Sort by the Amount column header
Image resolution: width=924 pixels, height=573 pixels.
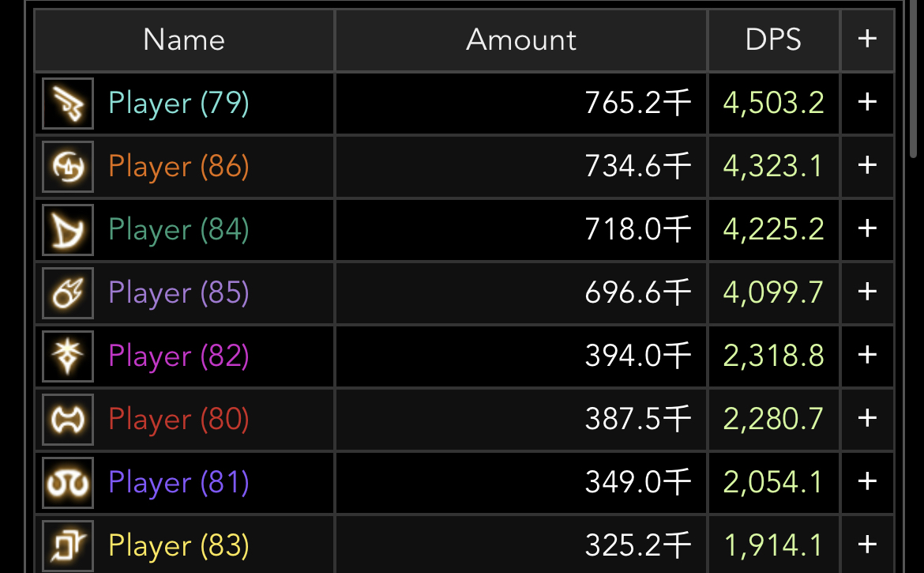(521, 40)
